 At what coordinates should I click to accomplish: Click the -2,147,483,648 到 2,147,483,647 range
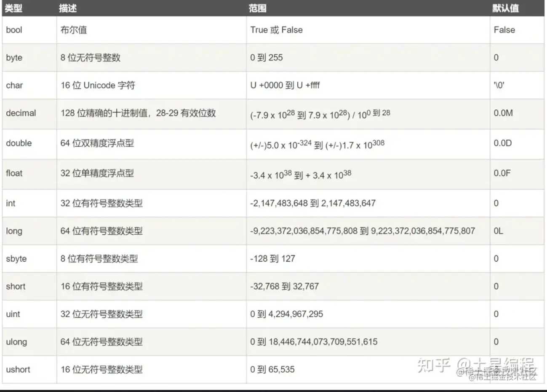tap(313, 204)
